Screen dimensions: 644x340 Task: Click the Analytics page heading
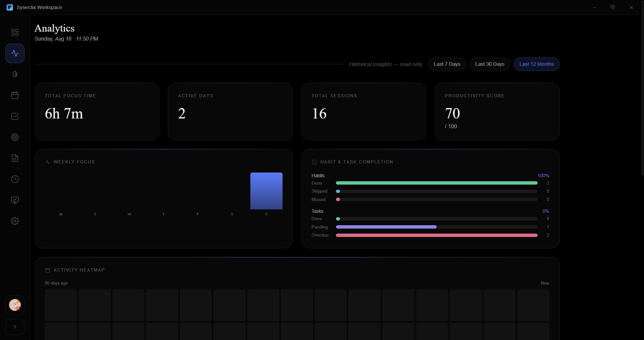(54, 28)
